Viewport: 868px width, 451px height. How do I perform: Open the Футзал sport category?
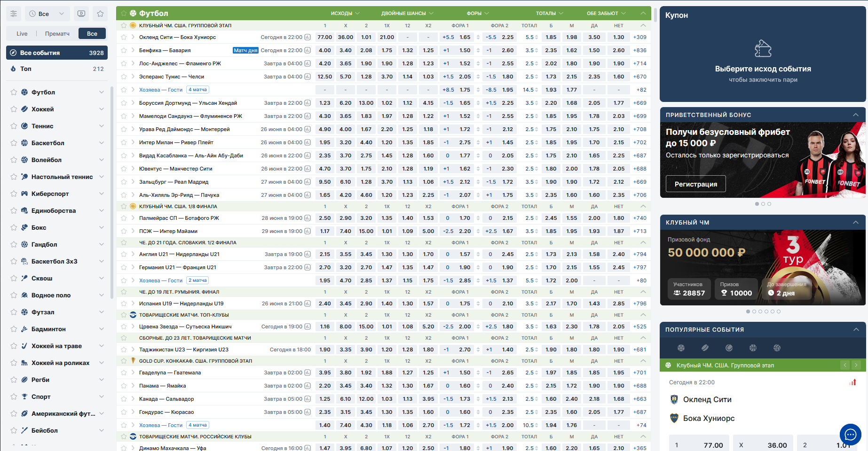click(x=57, y=312)
